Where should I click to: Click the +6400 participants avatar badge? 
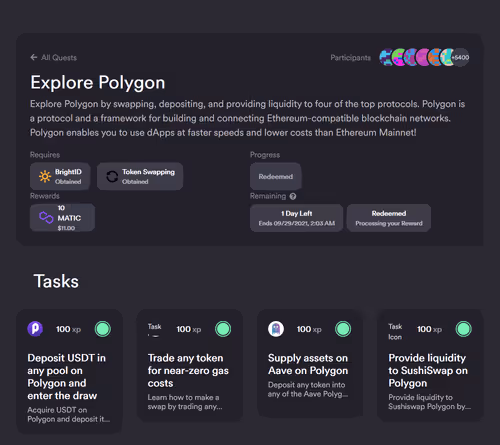(460, 57)
